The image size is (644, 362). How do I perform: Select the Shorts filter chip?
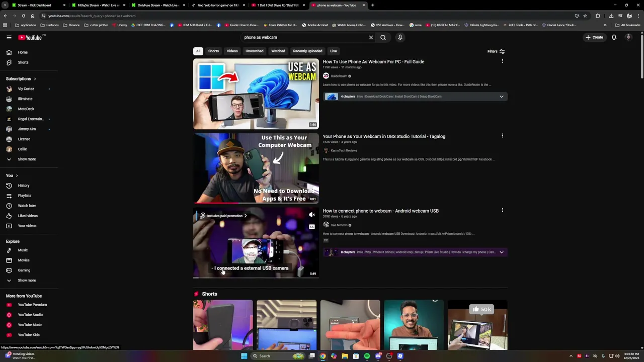coord(213,51)
